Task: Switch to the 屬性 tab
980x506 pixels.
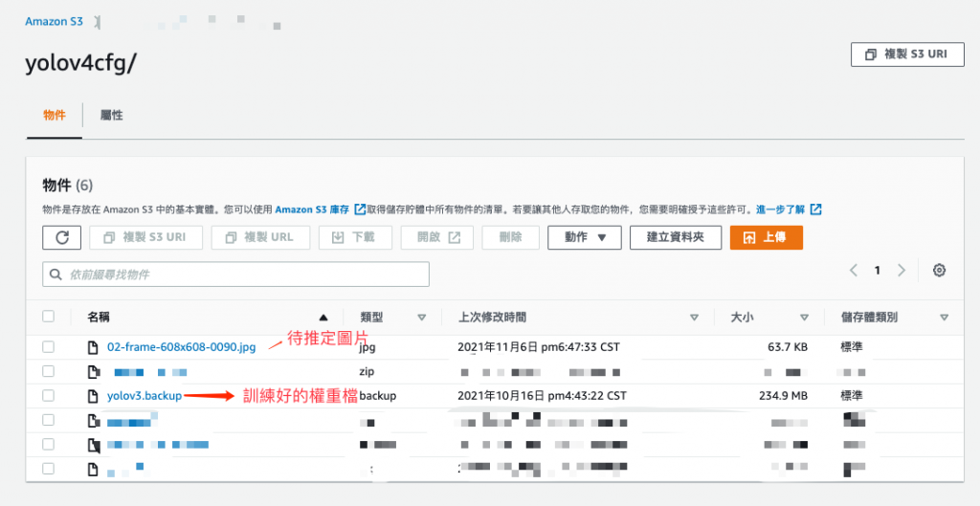Action: 111,116
